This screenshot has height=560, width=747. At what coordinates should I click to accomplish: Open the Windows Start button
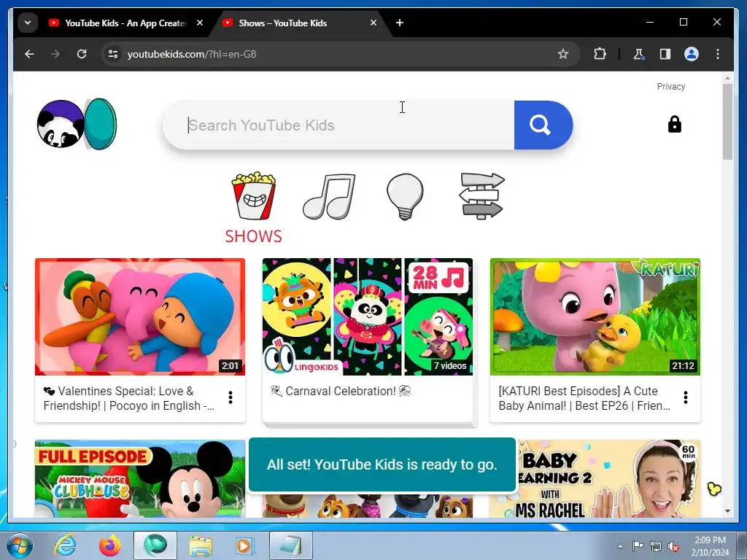20,545
